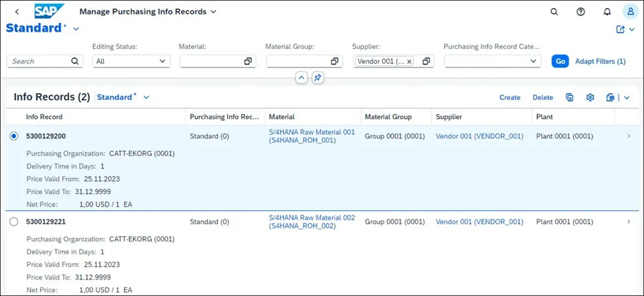
Task: Open Purchasing Info Record Category dropdown
Action: (x=534, y=61)
